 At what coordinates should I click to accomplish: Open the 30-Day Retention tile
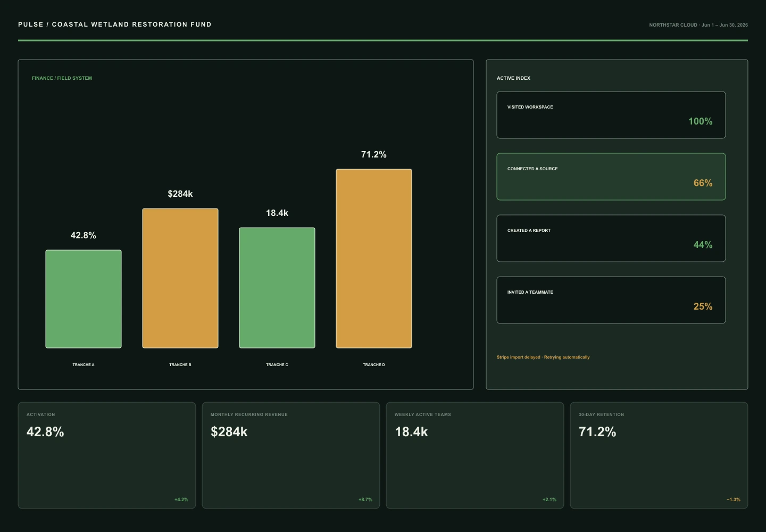[x=659, y=455]
